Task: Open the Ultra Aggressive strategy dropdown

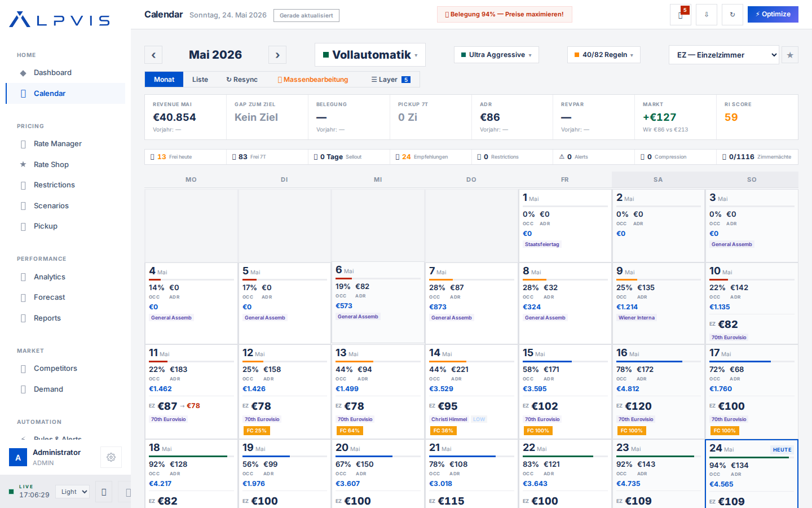Action: [496, 55]
